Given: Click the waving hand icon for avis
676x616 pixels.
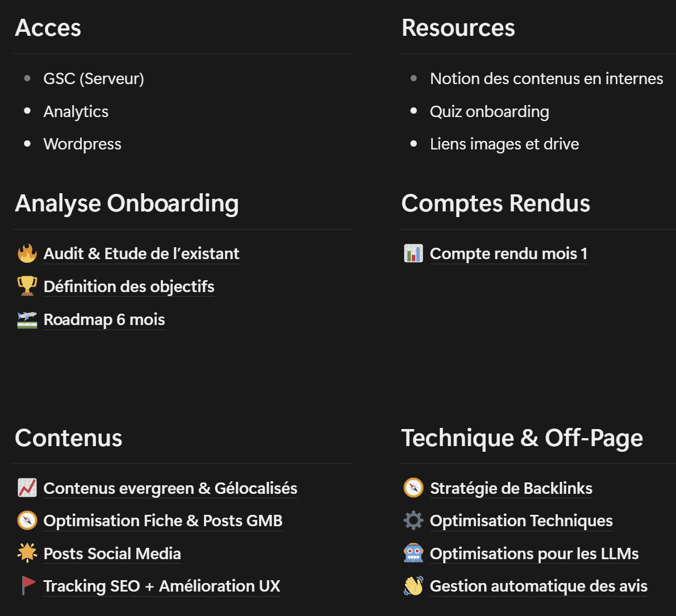Looking at the screenshot, I should 413,586.
